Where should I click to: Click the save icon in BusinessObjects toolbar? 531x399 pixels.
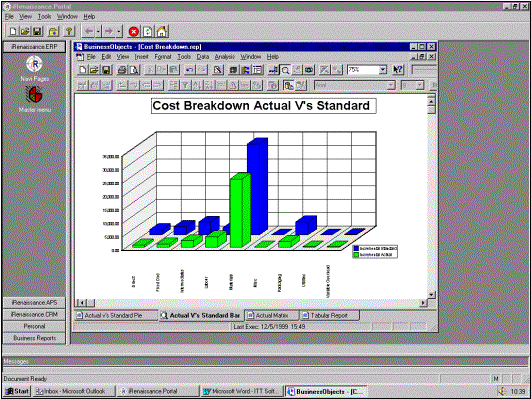[106, 70]
